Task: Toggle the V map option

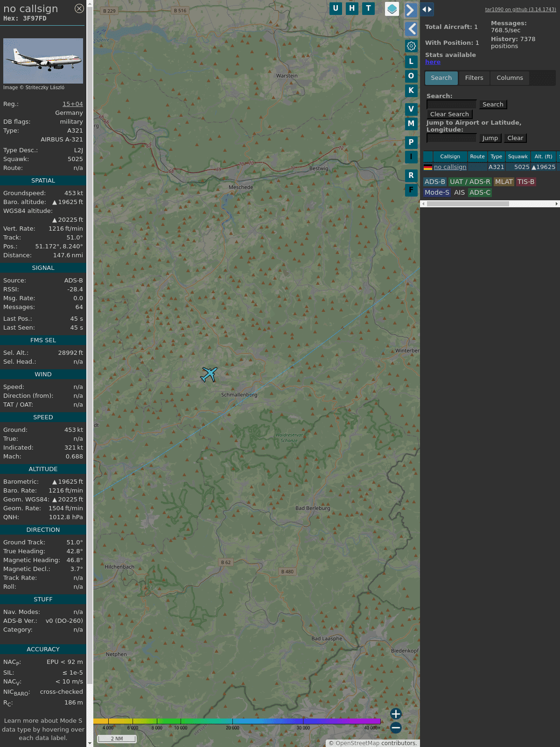Action: click(x=411, y=109)
